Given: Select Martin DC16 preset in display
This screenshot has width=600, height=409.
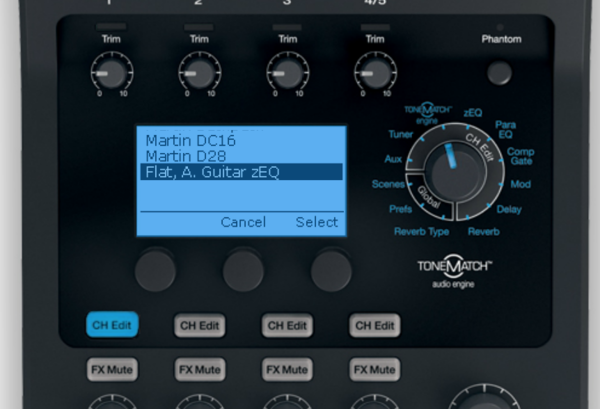Looking at the screenshot, I should pos(191,140).
